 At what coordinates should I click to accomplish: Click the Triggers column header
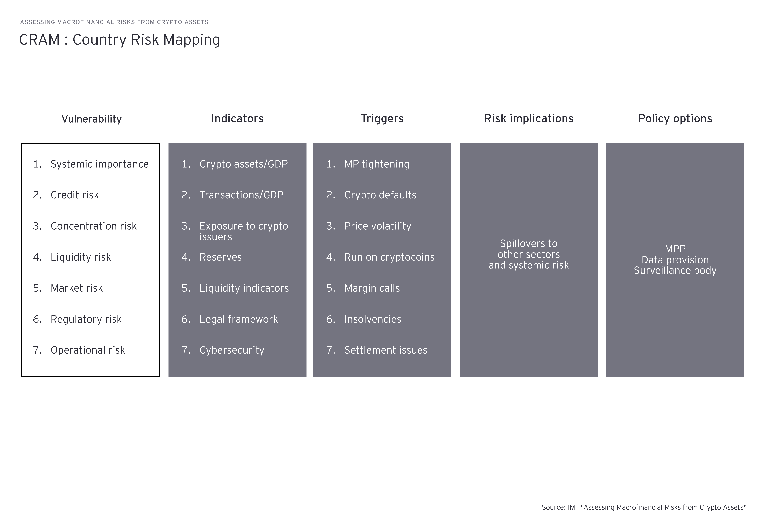coord(382,119)
